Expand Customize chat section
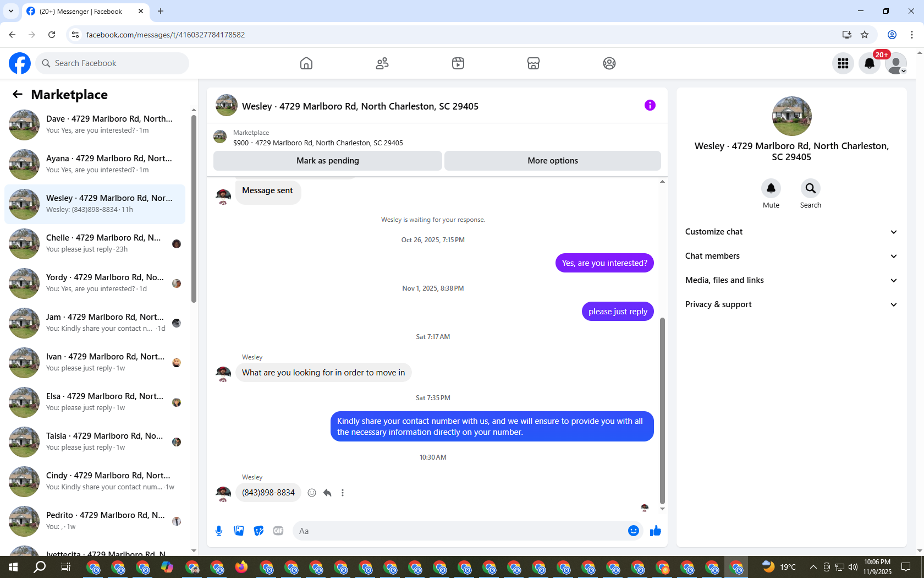924x578 pixels. pos(791,232)
